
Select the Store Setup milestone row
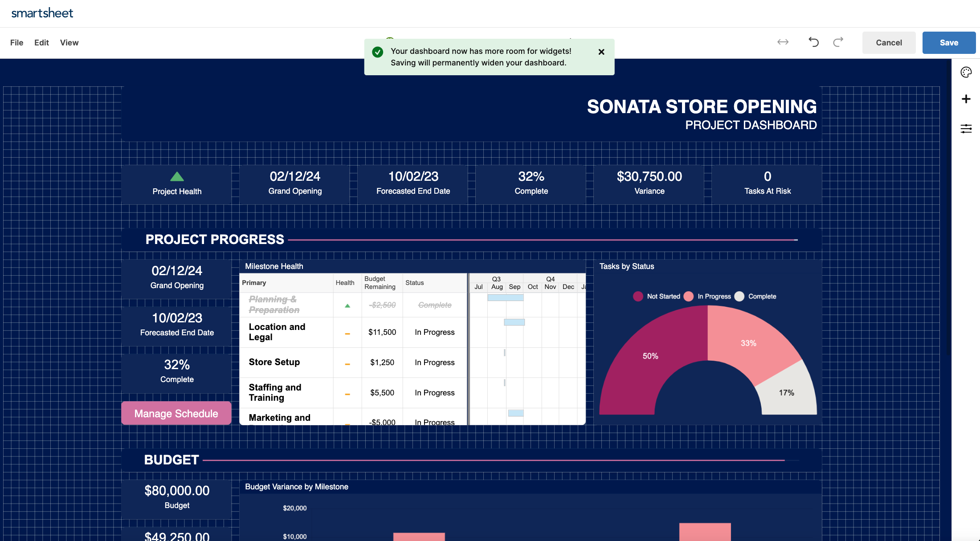(x=274, y=362)
